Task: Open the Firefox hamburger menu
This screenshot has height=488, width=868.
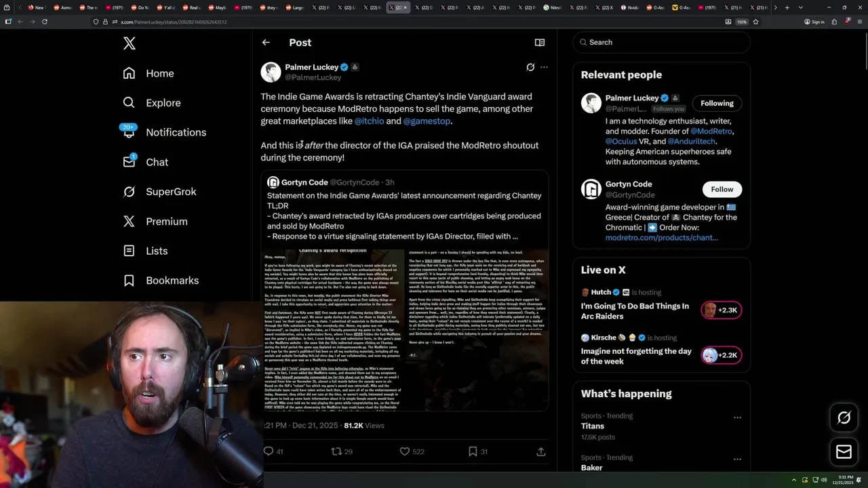Action: click(859, 22)
